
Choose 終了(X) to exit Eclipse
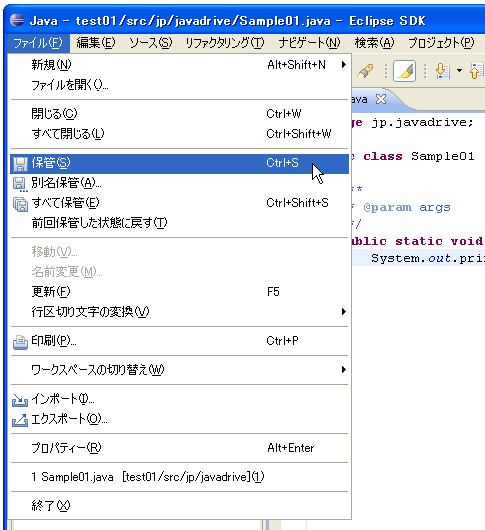pyautogui.click(x=179, y=506)
